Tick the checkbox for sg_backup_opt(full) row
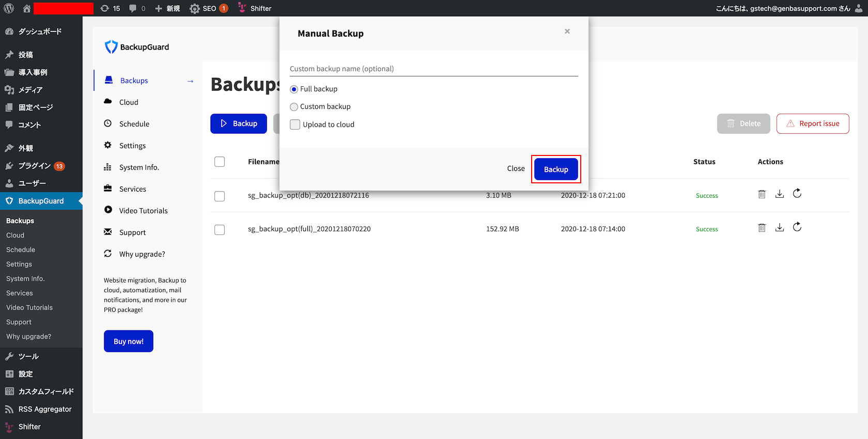 (220, 229)
